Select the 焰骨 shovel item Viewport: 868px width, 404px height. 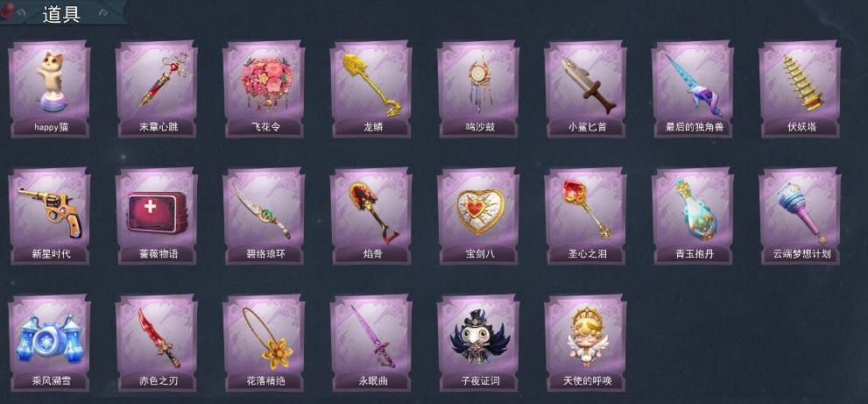[370, 216]
